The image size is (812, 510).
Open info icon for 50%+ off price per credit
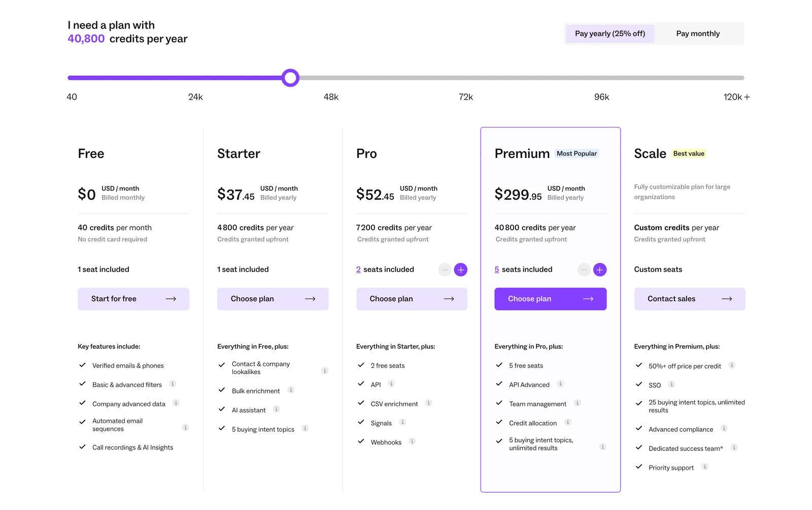point(732,365)
